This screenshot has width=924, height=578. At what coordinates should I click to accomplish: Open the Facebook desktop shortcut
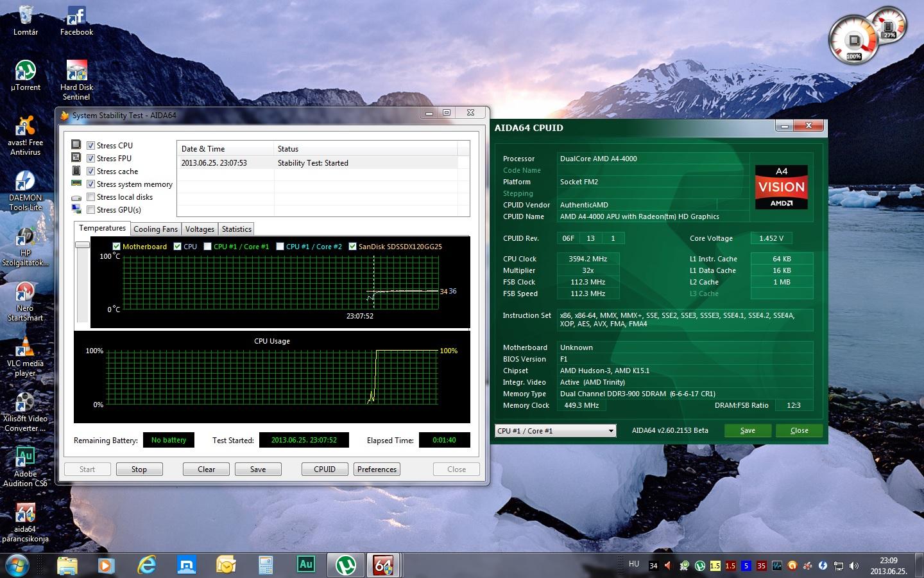(x=76, y=21)
